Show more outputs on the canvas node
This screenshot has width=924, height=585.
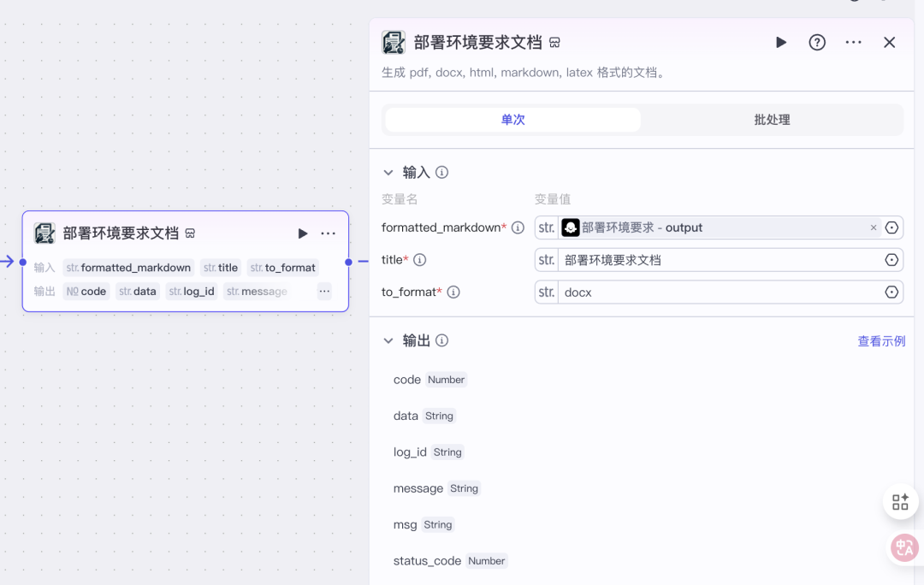pos(324,291)
